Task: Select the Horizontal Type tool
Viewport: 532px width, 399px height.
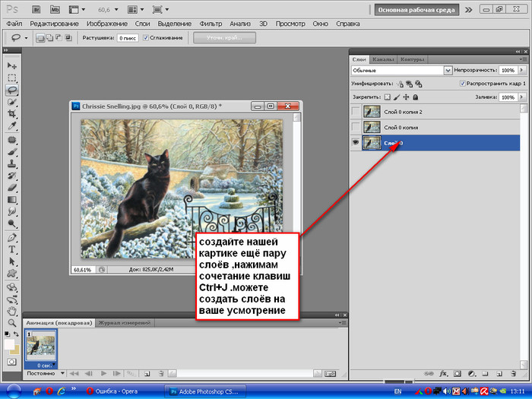Action: point(12,249)
